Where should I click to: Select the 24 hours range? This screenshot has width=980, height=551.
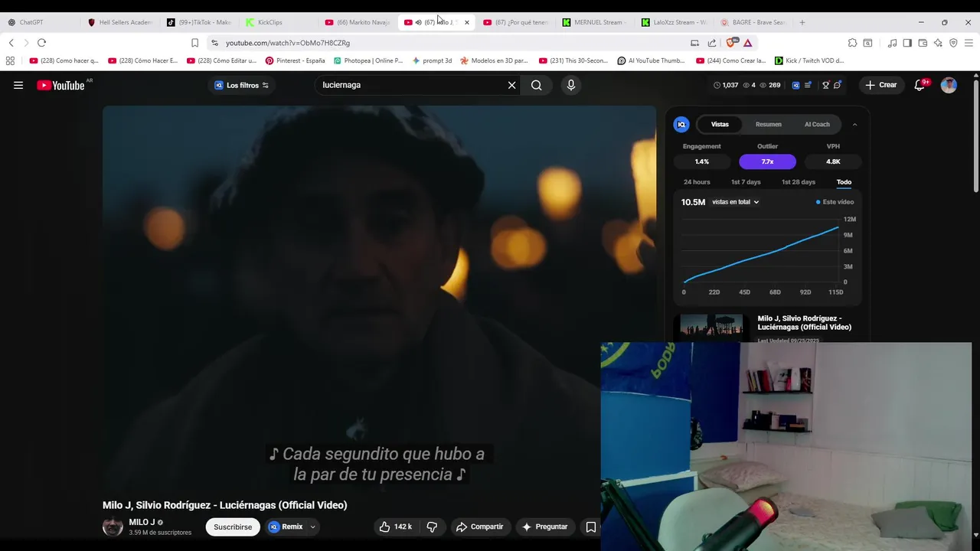coord(697,182)
